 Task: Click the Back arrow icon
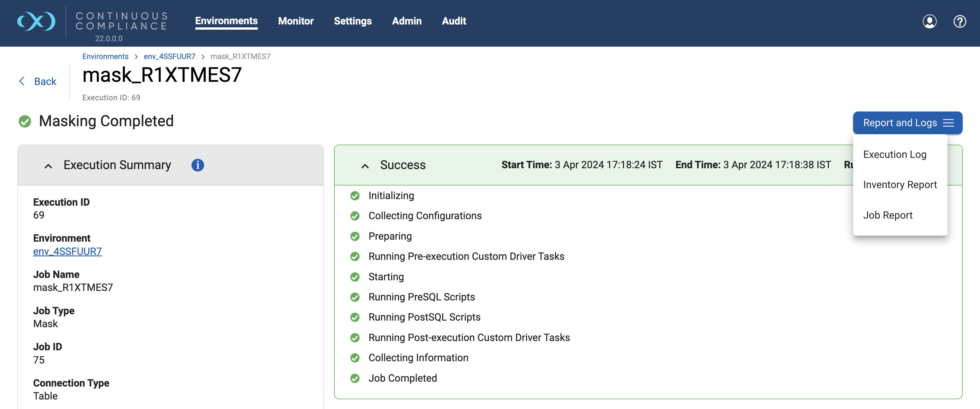pyautogui.click(x=22, y=81)
